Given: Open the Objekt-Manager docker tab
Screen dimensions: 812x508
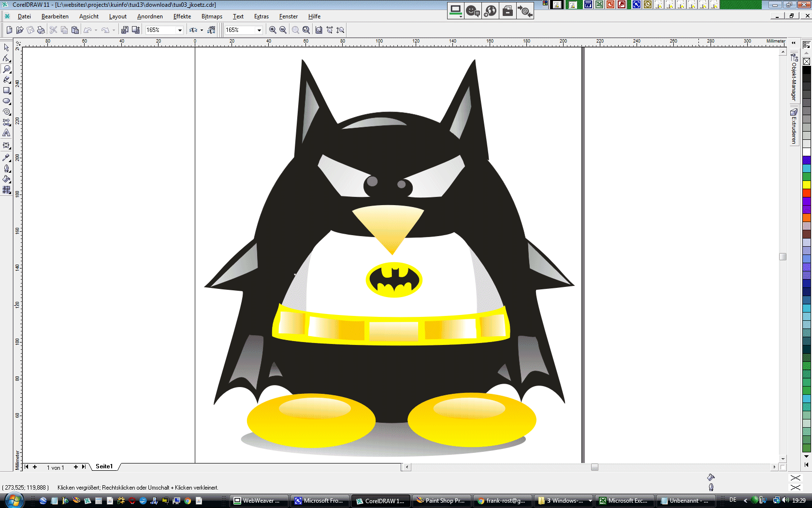Looking at the screenshot, I should [x=794, y=77].
